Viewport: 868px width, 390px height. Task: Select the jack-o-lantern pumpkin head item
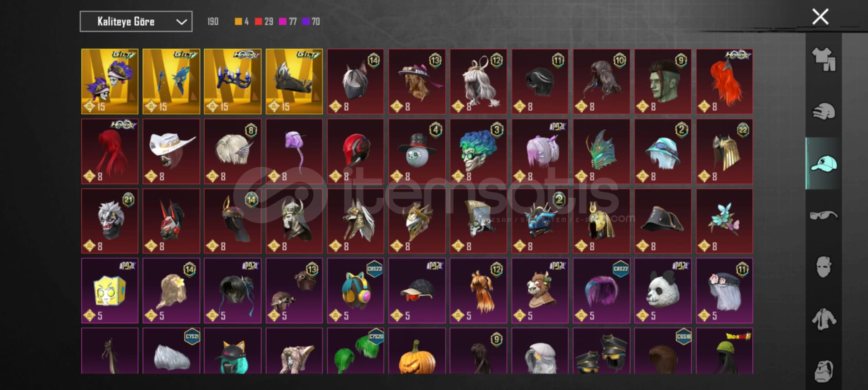pos(417,351)
